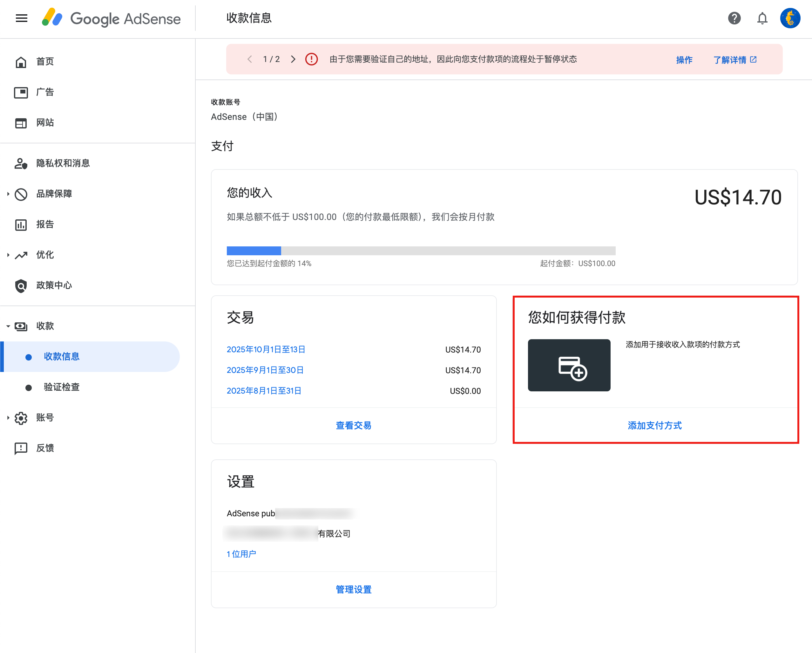Expand the Account section arrow
The height and width of the screenshot is (653, 812).
(8, 417)
